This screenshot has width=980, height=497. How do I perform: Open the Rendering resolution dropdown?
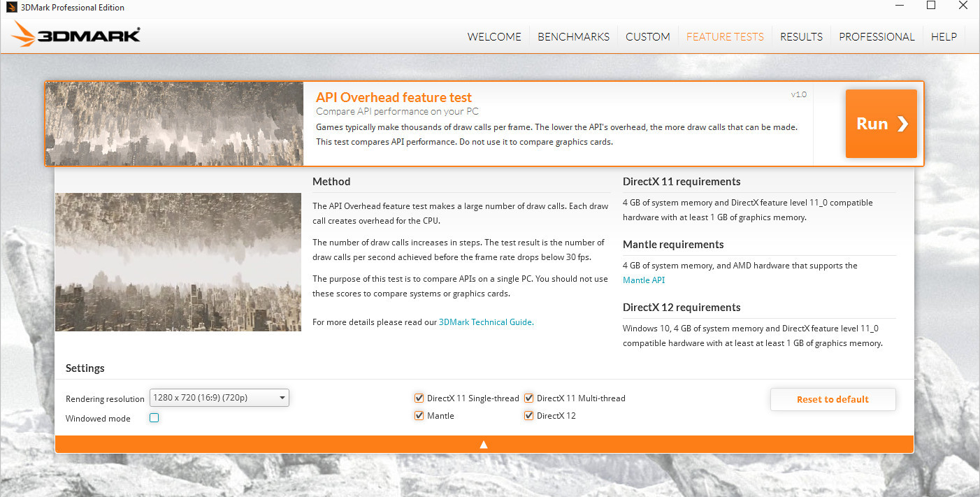pos(219,398)
